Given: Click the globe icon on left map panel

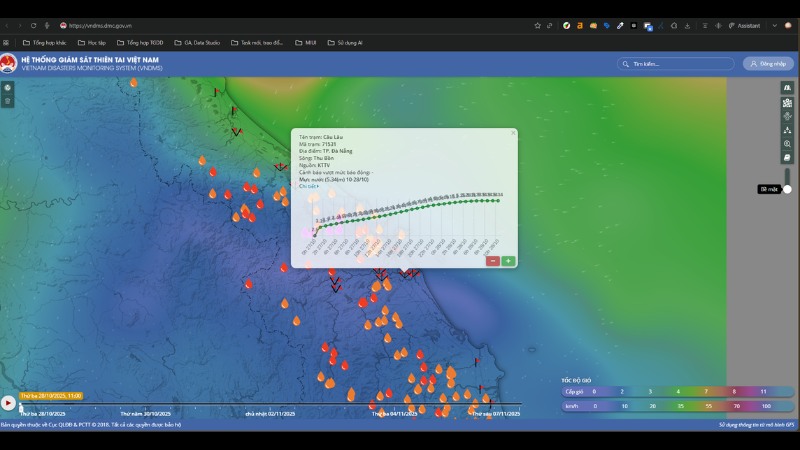Looking at the screenshot, I should (7, 88).
